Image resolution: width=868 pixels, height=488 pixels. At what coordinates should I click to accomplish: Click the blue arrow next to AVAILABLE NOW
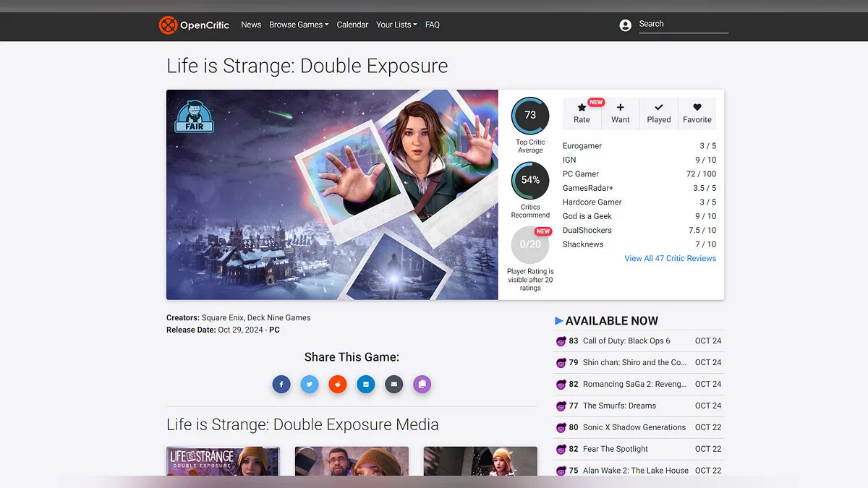(558, 320)
